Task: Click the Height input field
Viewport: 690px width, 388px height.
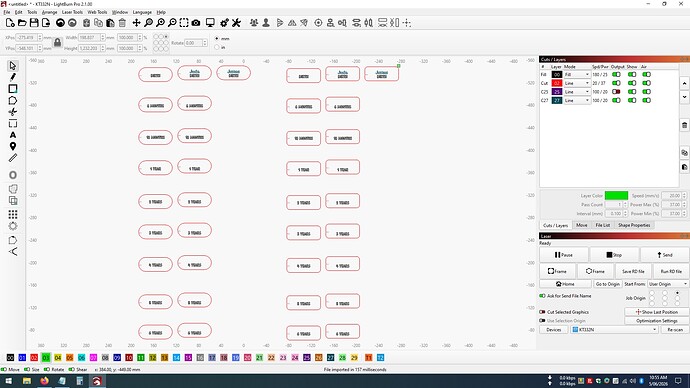Action: click(x=88, y=48)
